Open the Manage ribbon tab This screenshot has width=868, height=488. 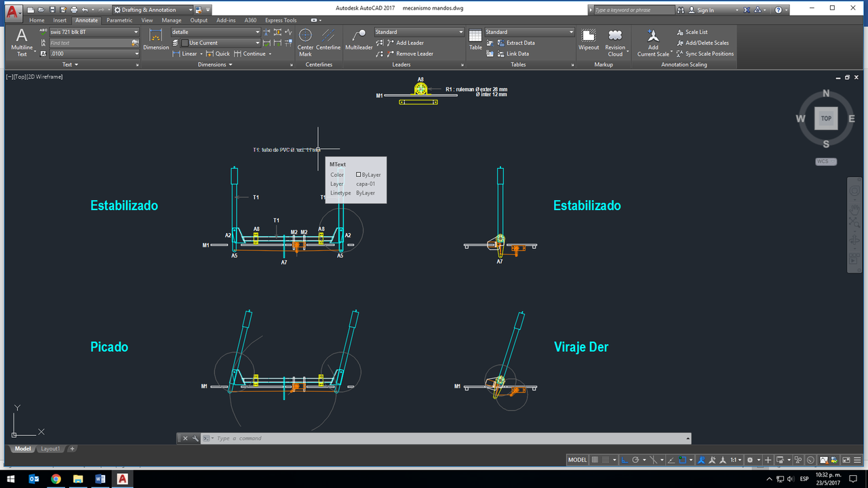pyautogui.click(x=172, y=20)
